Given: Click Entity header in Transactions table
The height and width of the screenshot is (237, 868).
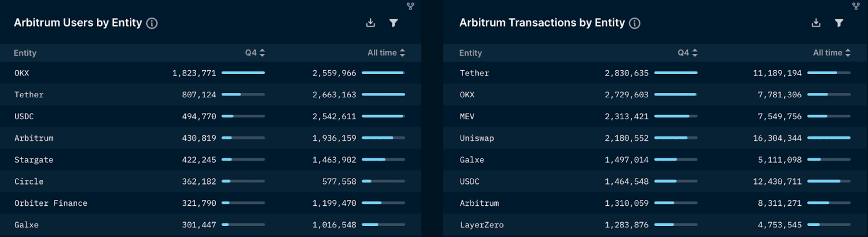Looking at the screenshot, I should (470, 53).
